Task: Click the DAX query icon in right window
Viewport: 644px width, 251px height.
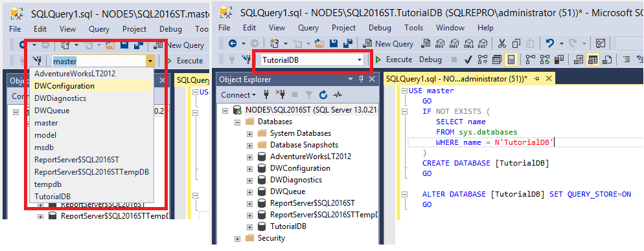Action: tap(483, 43)
